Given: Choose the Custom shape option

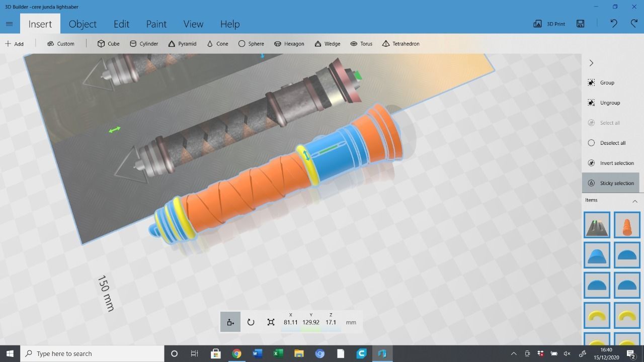Looking at the screenshot, I should coord(61,44).
